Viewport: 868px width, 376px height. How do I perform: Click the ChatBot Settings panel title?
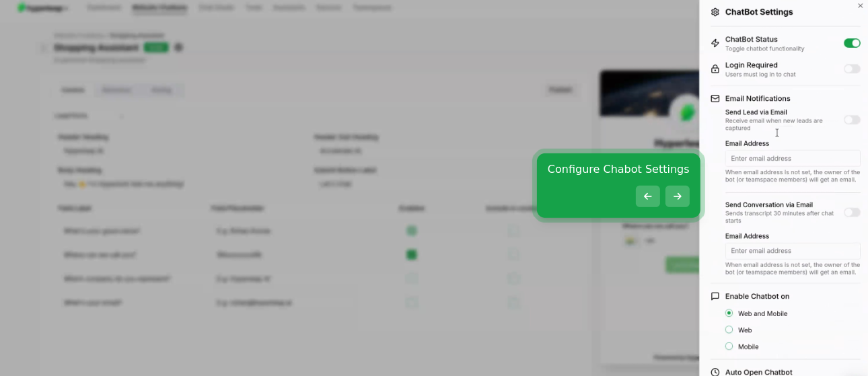pos(759,12)
